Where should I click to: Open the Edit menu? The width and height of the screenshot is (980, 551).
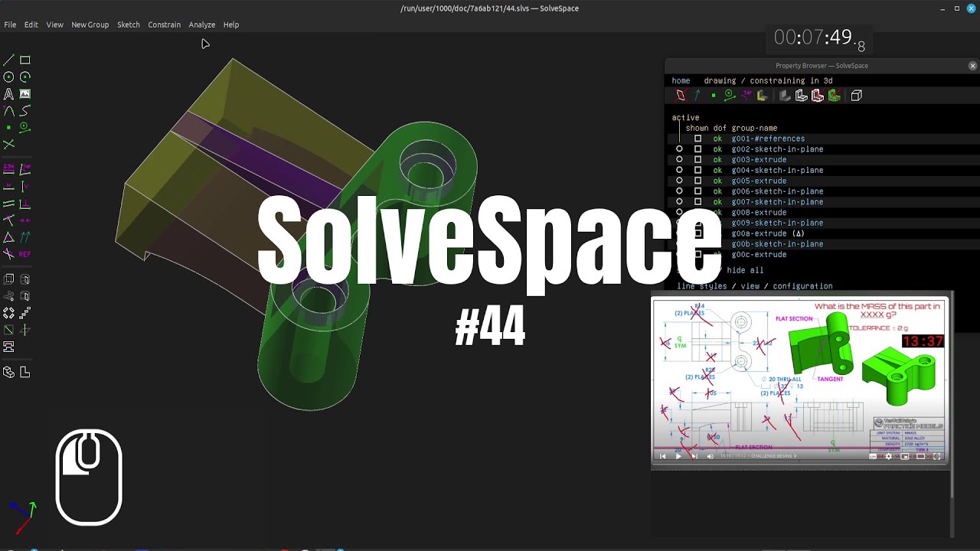pos(31,24)
